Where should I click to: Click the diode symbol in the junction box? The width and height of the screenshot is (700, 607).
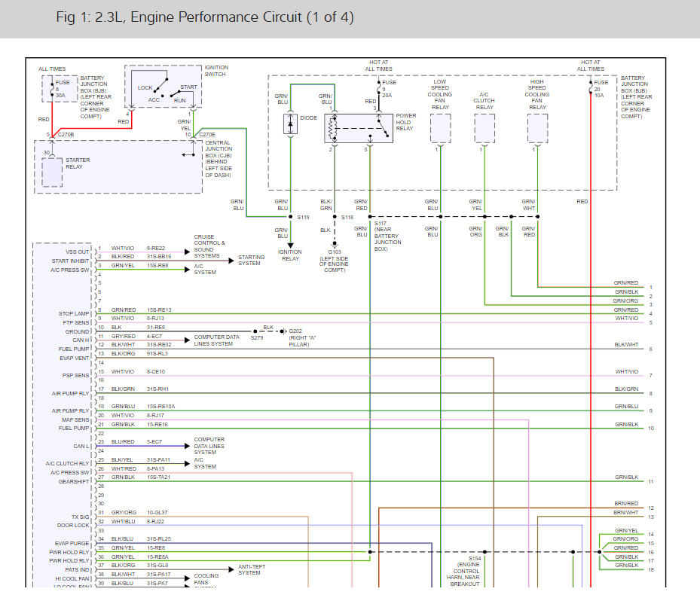[290, 124]
